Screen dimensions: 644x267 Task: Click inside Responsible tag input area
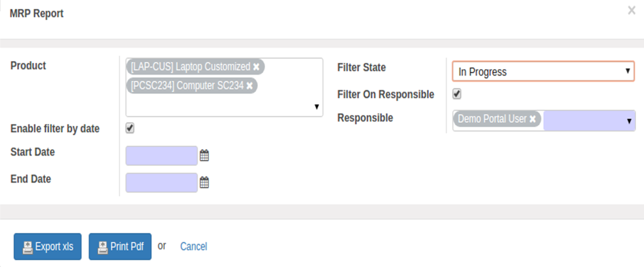[583, 120]
